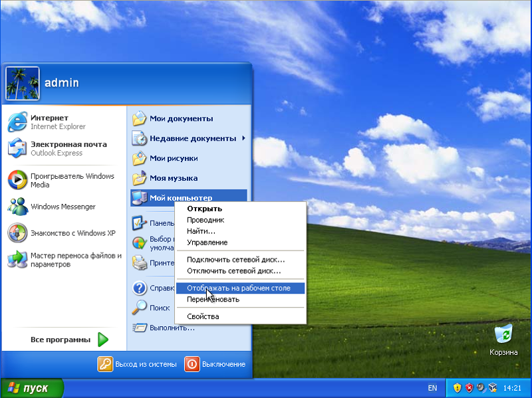Click the cube tray icon beside the clock

[493, 388]
